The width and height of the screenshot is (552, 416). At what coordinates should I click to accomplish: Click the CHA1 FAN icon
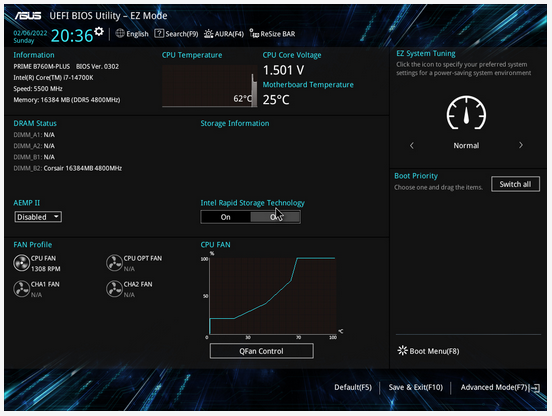coord(21,289)
